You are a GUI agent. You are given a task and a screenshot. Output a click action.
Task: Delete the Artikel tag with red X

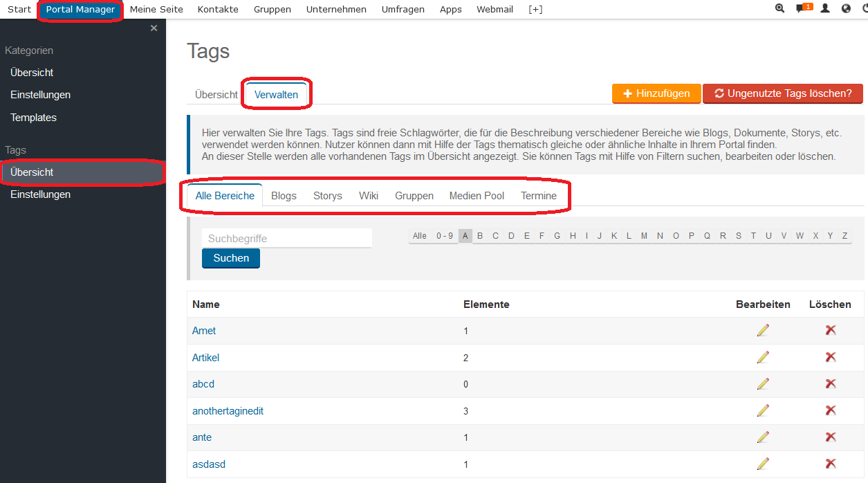pyautogui.click(x=831, y=357)
